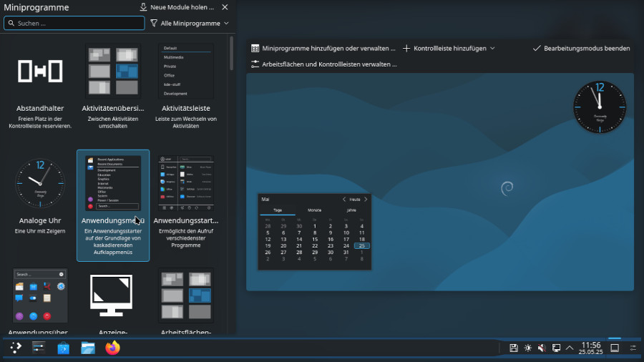The image size is (644, 362).
Task: Open network tray icon
Action: pyautogui.click(x=556, y=348)
